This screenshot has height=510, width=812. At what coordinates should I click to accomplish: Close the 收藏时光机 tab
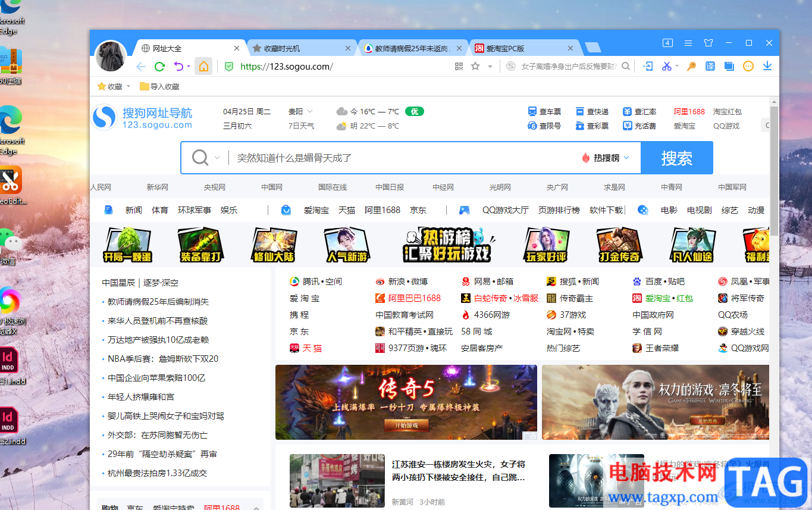click(x=348, y=49)
